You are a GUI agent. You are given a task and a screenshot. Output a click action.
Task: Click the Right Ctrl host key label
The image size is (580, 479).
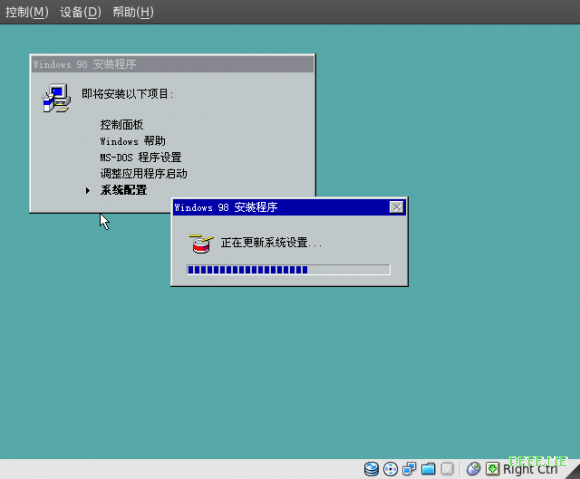click(530, 469)
